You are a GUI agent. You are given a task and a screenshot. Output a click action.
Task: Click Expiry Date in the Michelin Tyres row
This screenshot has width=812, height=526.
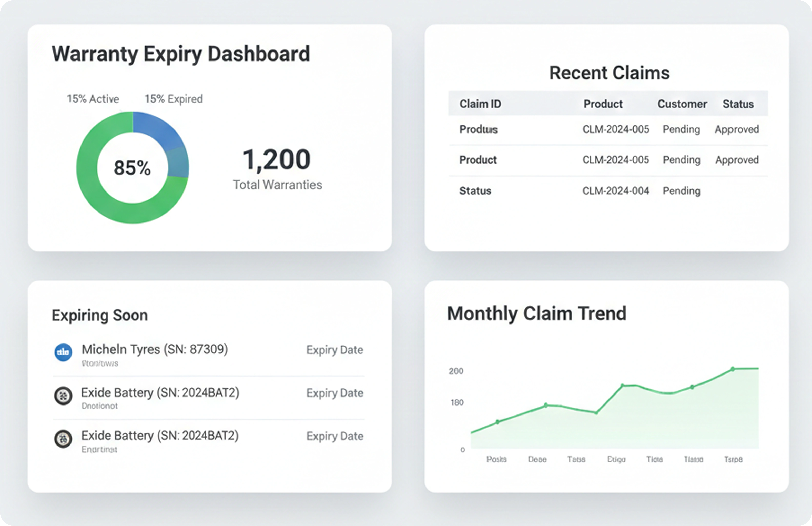point(335,350)
